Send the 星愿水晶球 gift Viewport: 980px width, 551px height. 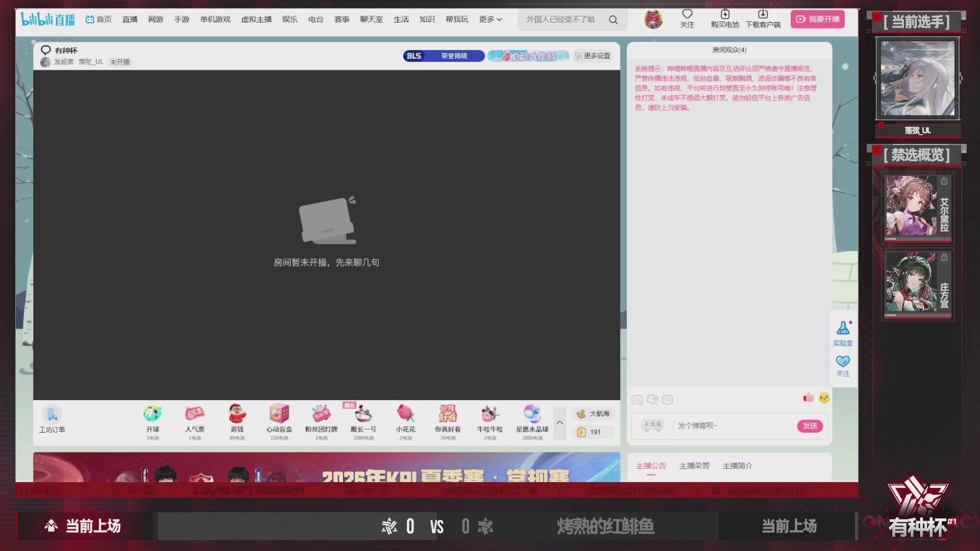(x=532, y=422)
